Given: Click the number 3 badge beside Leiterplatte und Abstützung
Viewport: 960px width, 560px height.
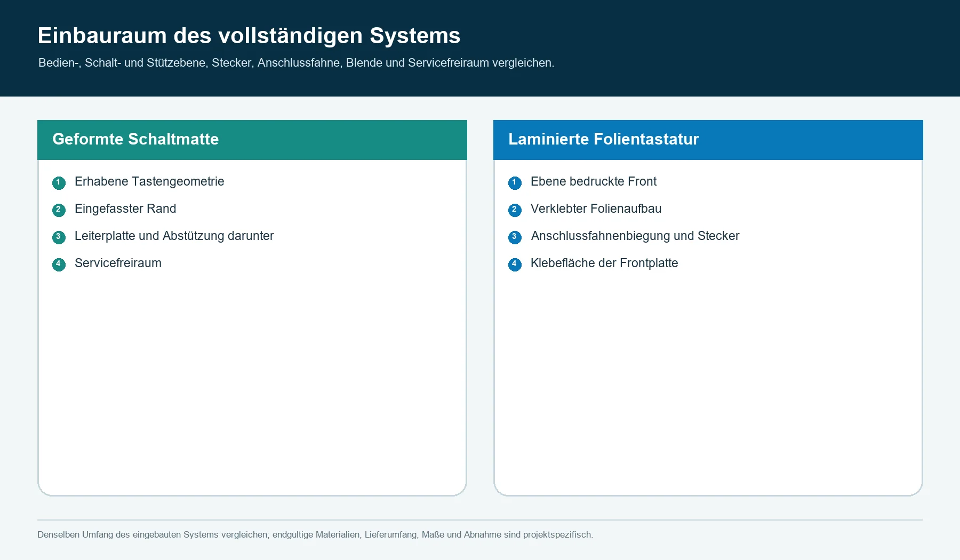Looking at the screenshot, I should (x=59, y=237).
